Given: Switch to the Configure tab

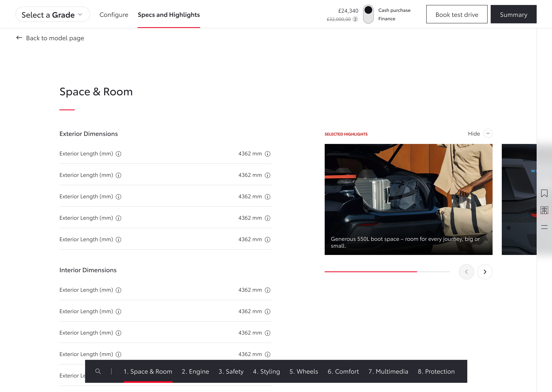Looking at the screenshot, I should point(114,15).
